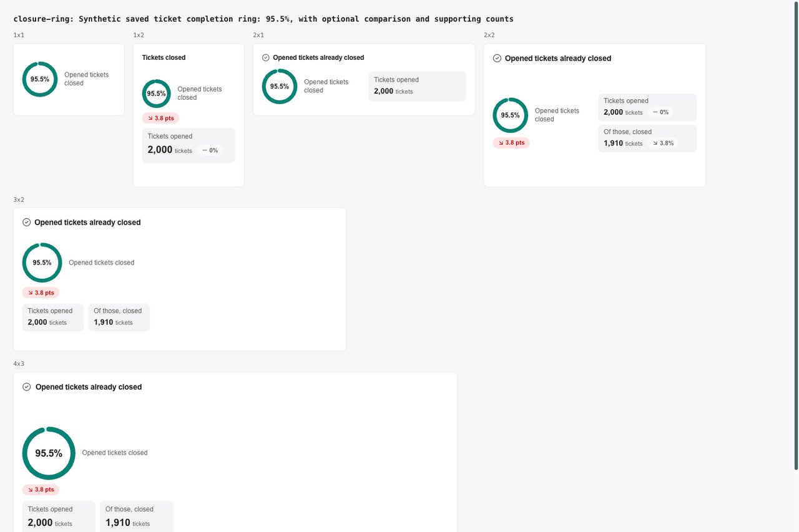The width and height of the screenshot is (799, 532).
Task: Click the 'Tickets opened' tile in the 3x2 card
Action: coord(53,317)
